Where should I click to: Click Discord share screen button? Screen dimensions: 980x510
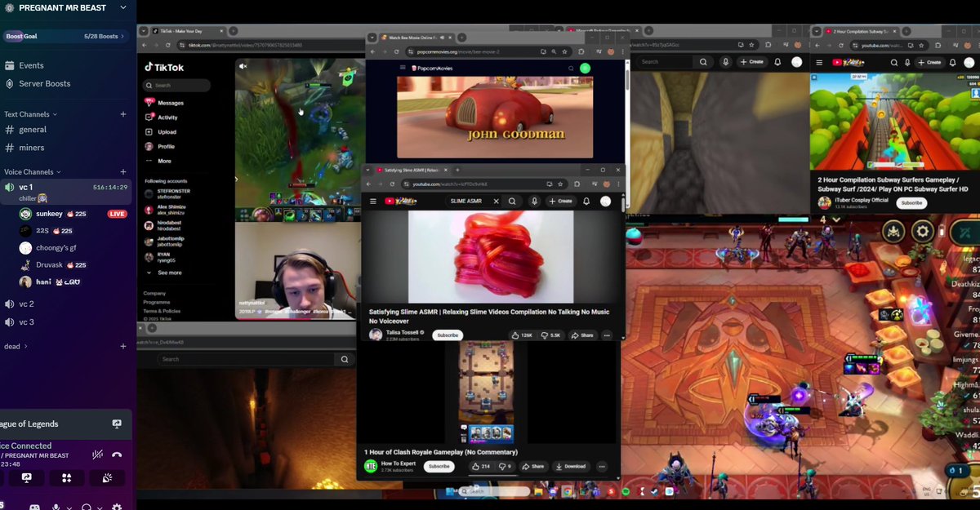tap(26, 478)
